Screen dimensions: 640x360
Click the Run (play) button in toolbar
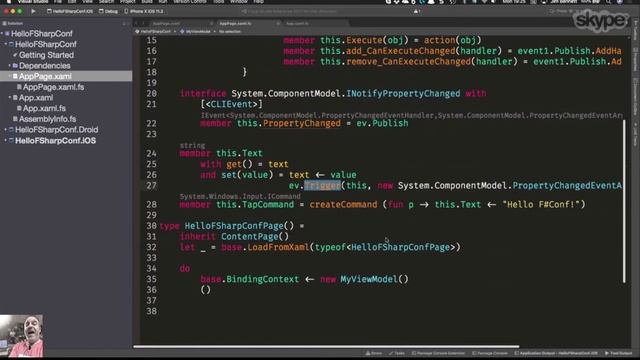click(x=33, y=11)
